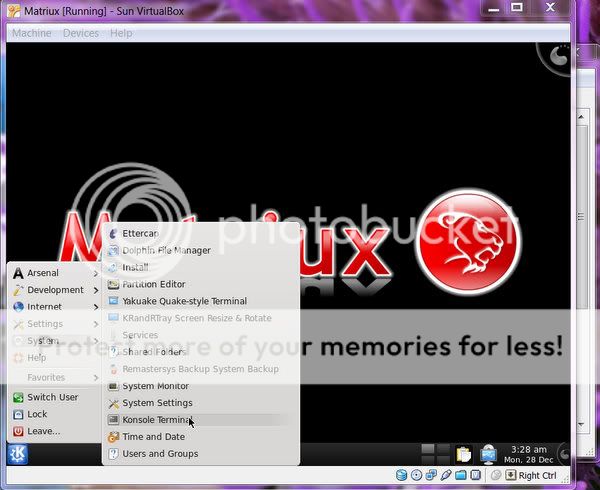
Task: Choose Remastersys Backup System Backup label
Action: point(201,369)
